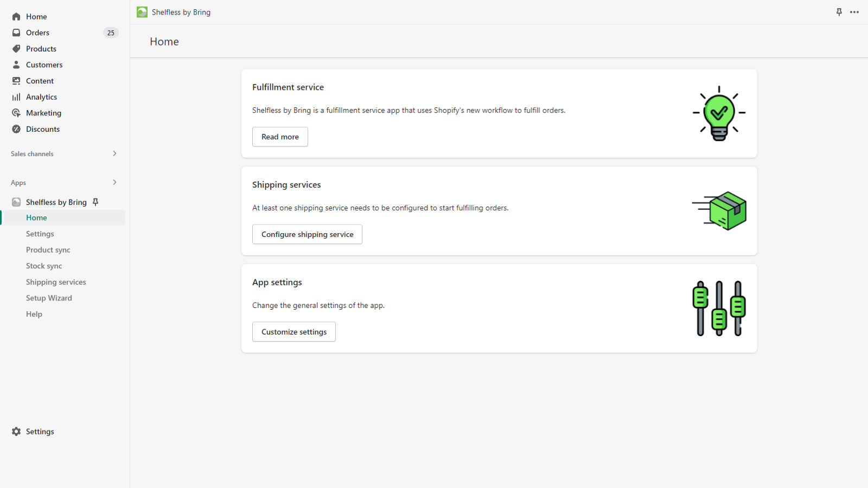The image size is (868, 488).
Task: Open Product sync page
Action: (x=48, y=250)
